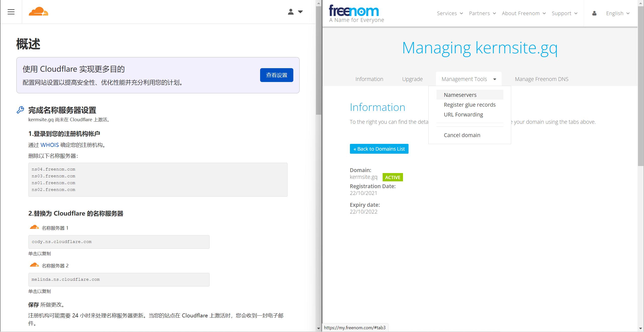Open the WHOIS link

coord(50,145)
